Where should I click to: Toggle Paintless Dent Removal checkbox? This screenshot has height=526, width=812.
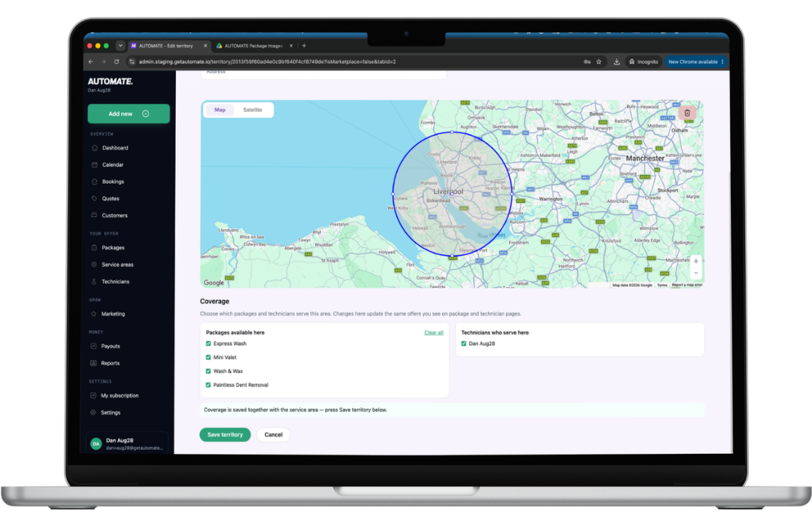208,385
